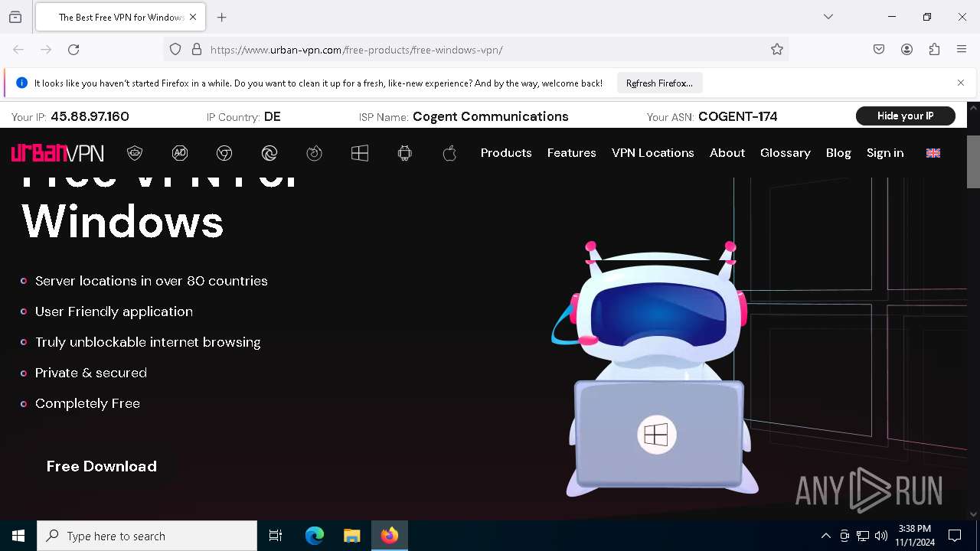Open the About menu

(727, 153)
